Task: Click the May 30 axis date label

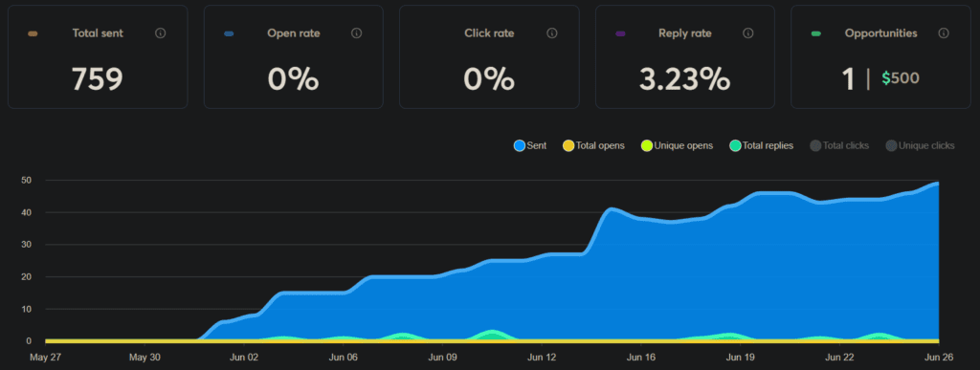Action: coord(145,358)
